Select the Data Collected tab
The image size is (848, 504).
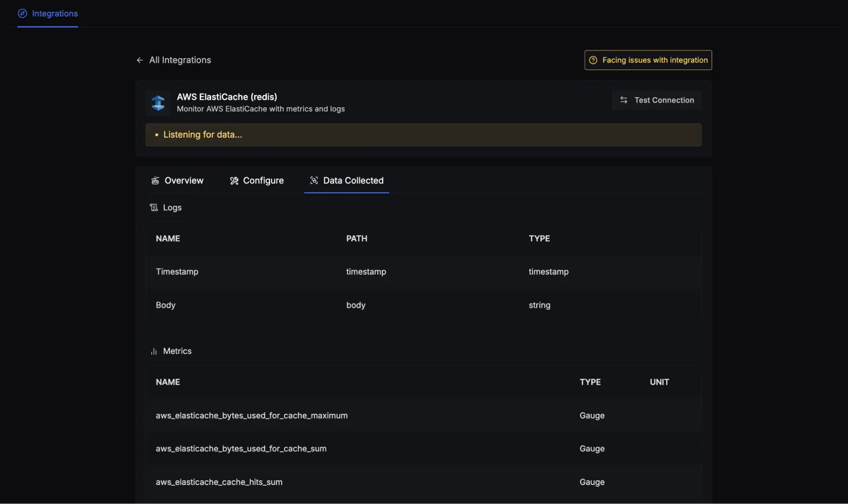pos(347,181)
